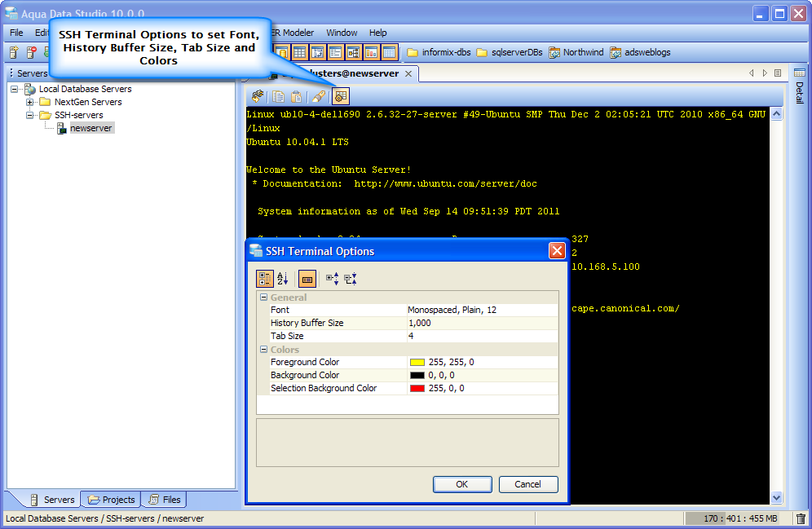The height and width of the screenshot is (529, 812).
Task: Go to previous tab with left arrow
Action: coord(752,73)
